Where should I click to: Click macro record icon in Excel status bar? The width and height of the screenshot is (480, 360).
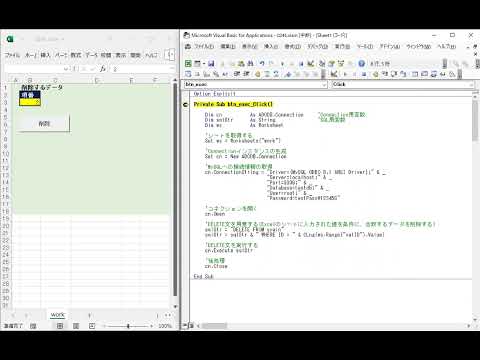point(33,326)
